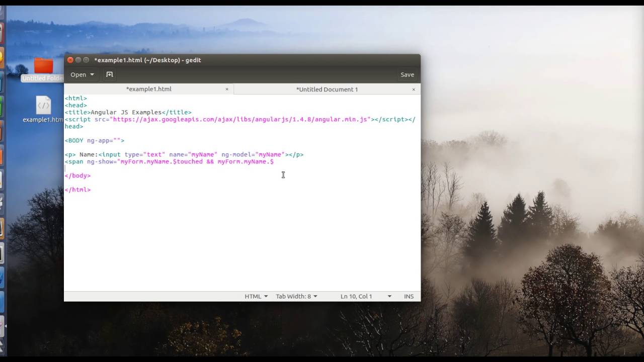Click the ng-app attribute in BODY tag

pyautogui.click(x=104, y=140)
